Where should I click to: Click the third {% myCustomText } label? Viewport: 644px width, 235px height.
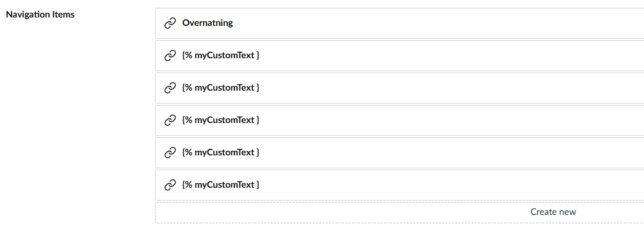tap(220, 120)
